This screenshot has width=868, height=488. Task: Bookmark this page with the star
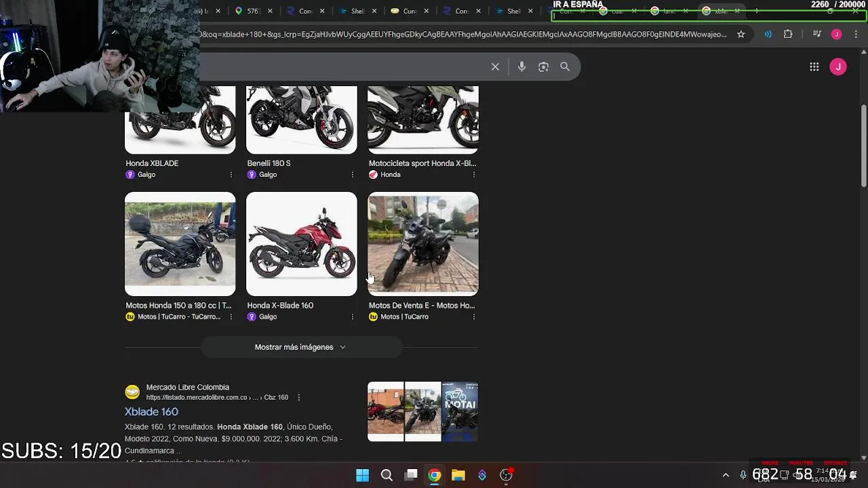click(741, 34)
